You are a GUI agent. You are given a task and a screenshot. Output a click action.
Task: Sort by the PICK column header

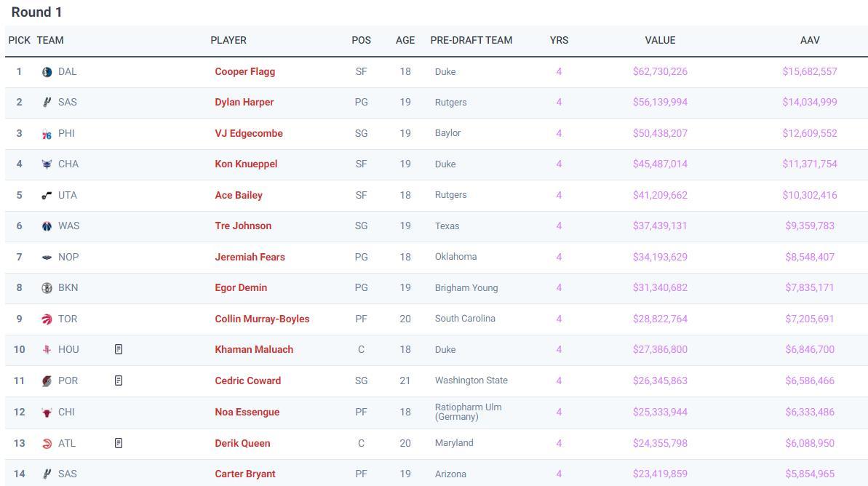[x=19, y=41]
